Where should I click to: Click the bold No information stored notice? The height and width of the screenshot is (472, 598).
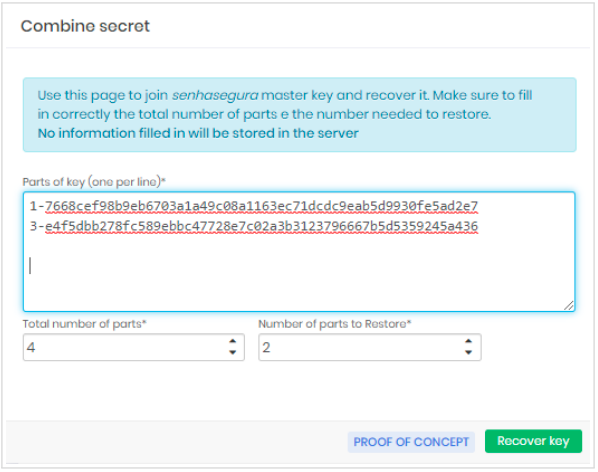(x=198, y=133)
